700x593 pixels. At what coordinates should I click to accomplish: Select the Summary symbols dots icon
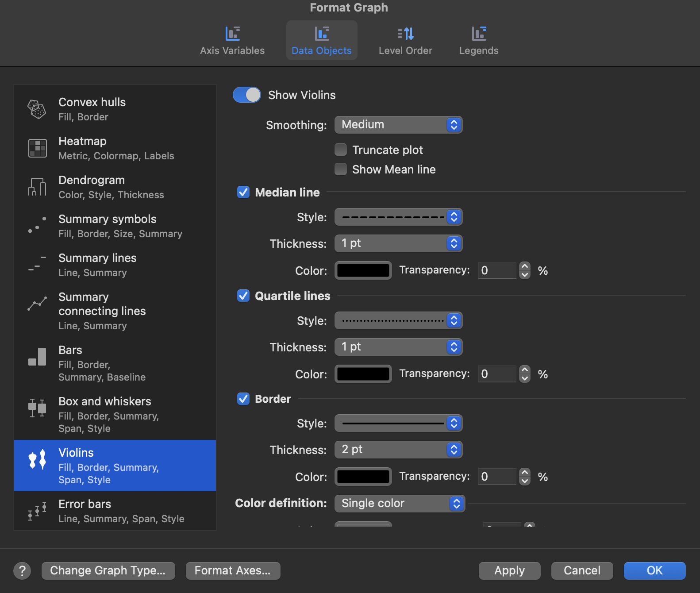pyautogui.click(x=37, y=225)
